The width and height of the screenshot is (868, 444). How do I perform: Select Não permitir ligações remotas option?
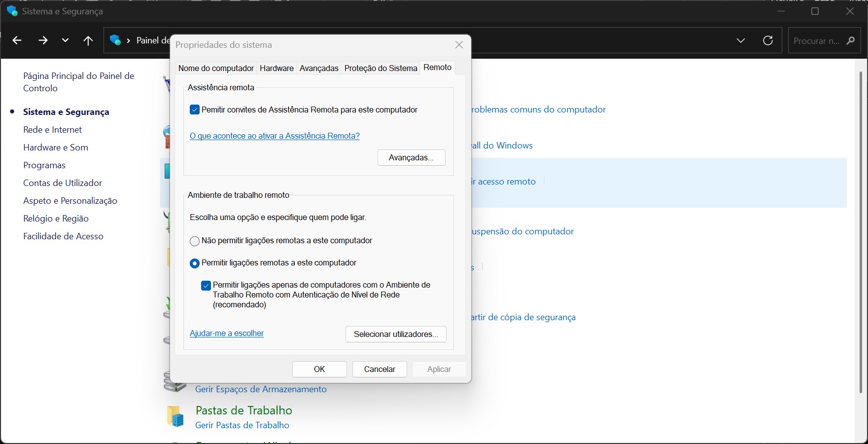(195, 241)
